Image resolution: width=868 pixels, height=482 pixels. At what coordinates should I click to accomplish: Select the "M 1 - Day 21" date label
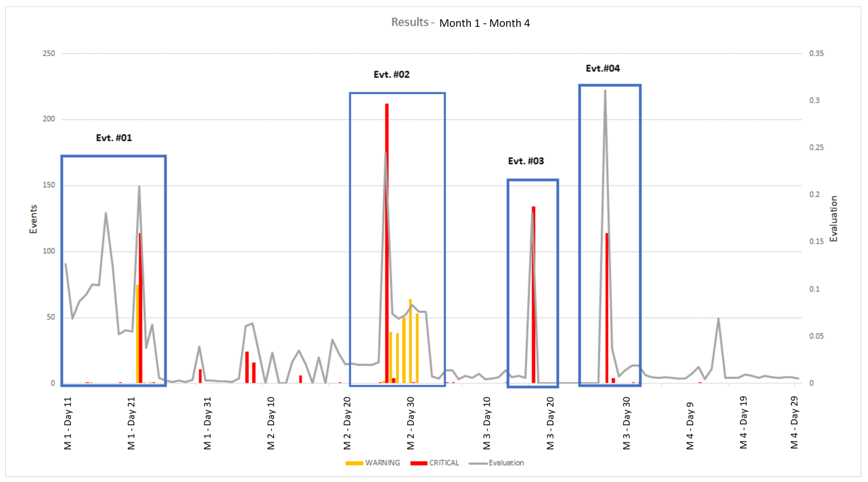(131, 423)
